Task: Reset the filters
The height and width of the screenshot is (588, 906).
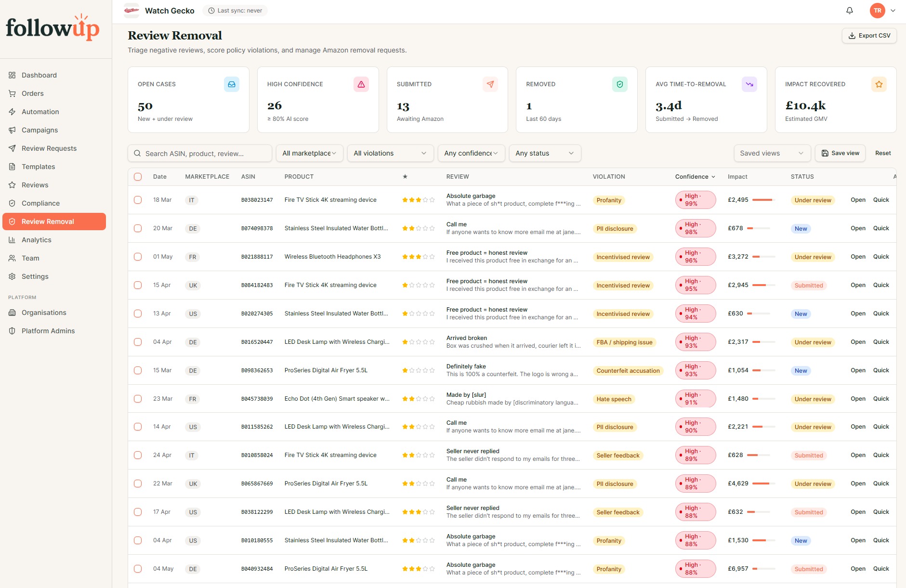Action: [883, 153]
